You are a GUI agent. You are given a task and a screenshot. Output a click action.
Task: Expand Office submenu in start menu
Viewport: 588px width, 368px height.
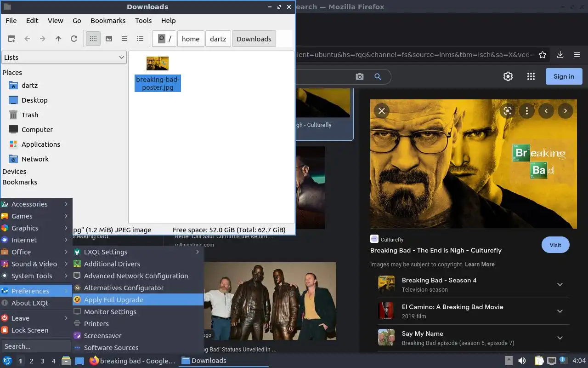[x=36, y=252]
